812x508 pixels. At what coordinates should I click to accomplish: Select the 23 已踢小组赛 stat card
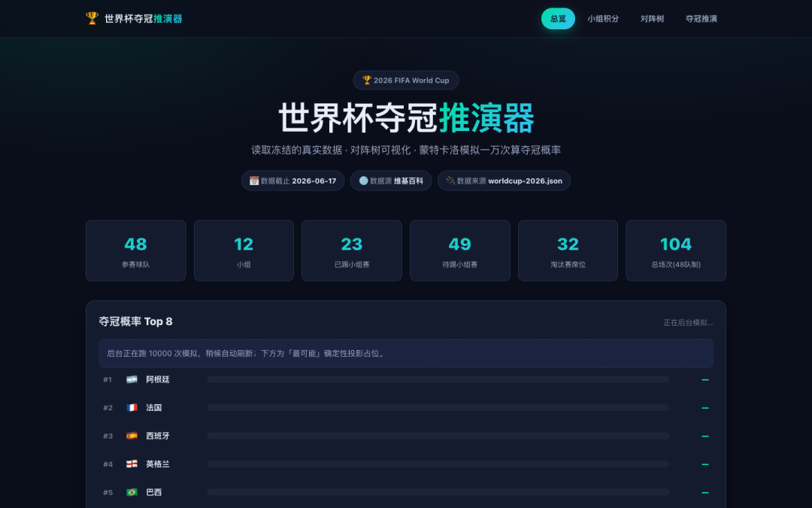click(x=352, y=251)
